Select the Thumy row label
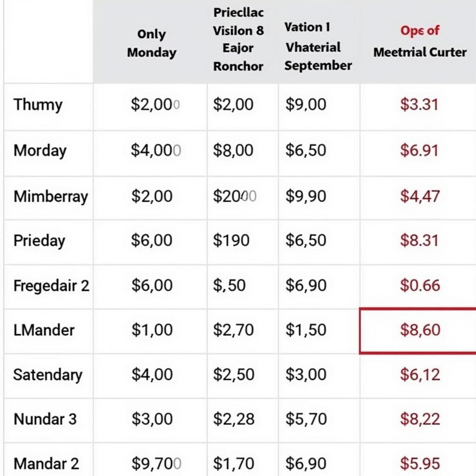Screen dimensions: 476x476 [x=38, y=105]
